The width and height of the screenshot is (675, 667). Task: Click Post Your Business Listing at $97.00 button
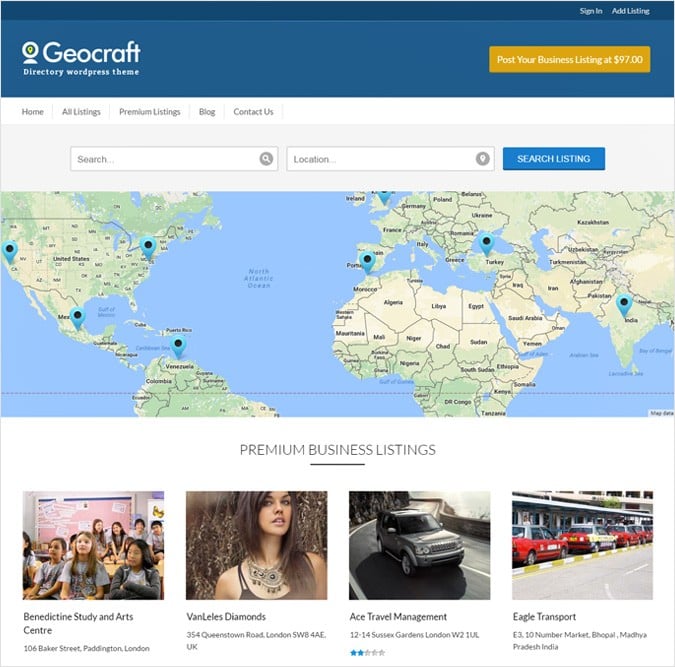tap(570, 59)
